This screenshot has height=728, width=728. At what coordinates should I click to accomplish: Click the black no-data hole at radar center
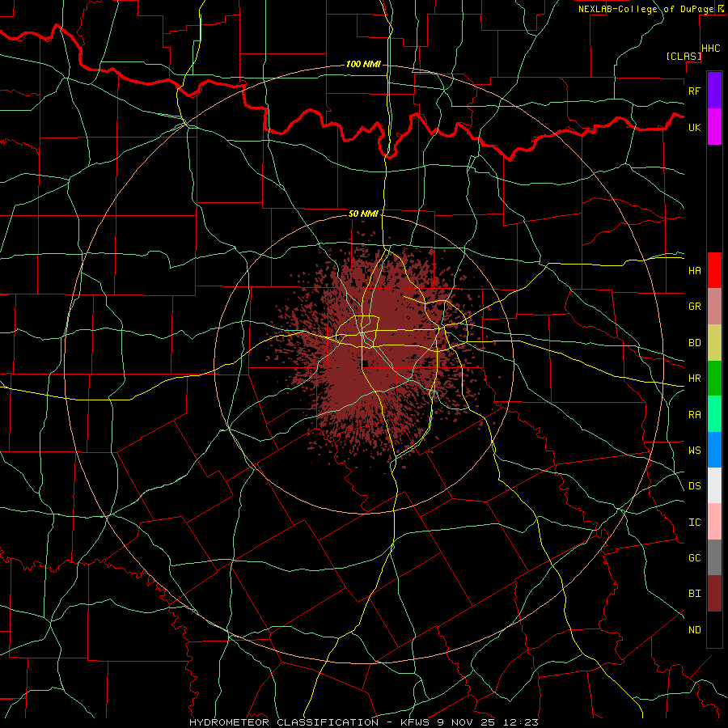point(366,363)
